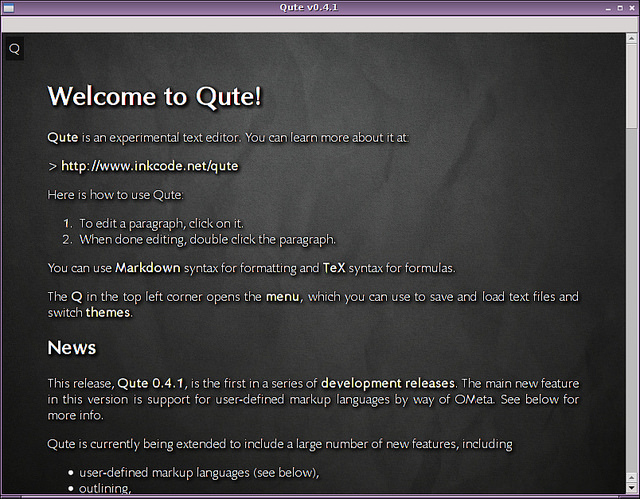Screen dimensions: 640x499
Task: Select bullet "user-defined markup languages (see below)"
Action: tap(199, 472)
